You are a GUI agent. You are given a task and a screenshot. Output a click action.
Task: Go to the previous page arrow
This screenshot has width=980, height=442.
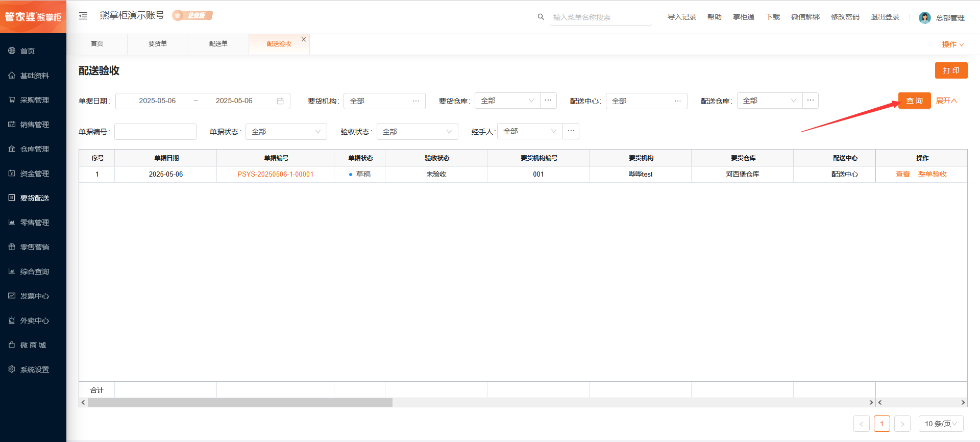[x=862, y=424]
